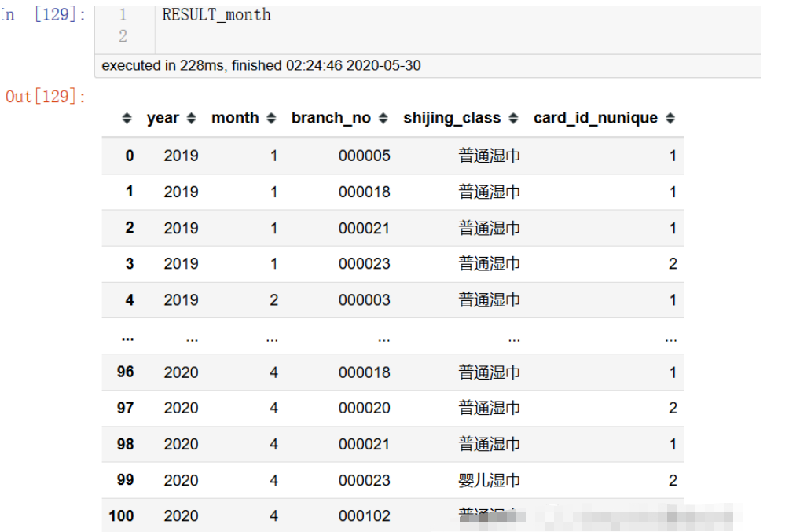Viewport: 789px width, 532px height.
Task: Click card_id_nunique value 1 in row 96
Action: click(x=673, y=372)
